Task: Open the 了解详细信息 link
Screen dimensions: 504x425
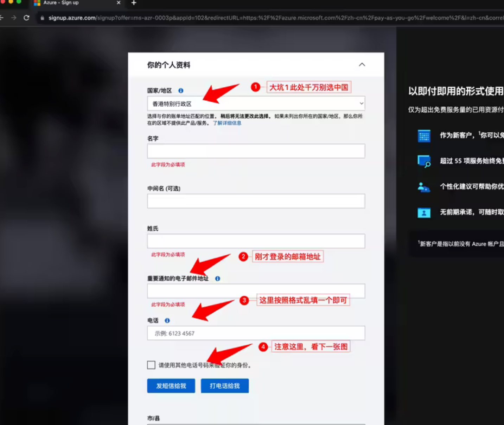Action: 227,123
